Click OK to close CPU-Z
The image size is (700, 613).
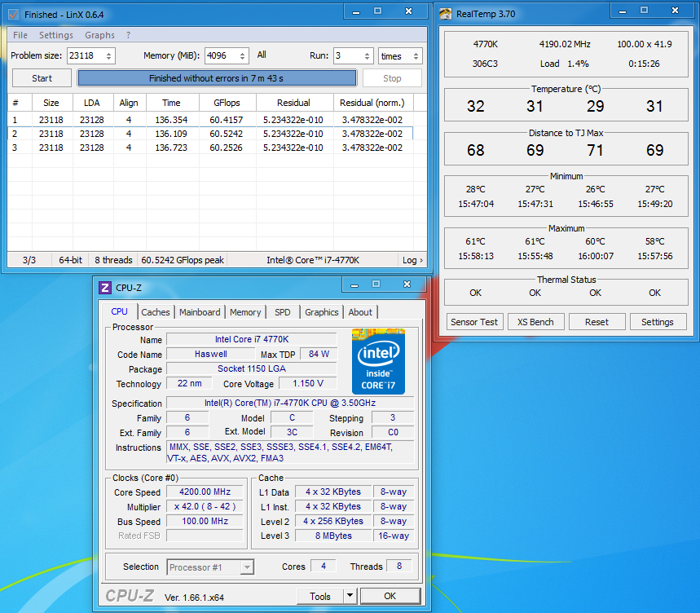(390, 596)
